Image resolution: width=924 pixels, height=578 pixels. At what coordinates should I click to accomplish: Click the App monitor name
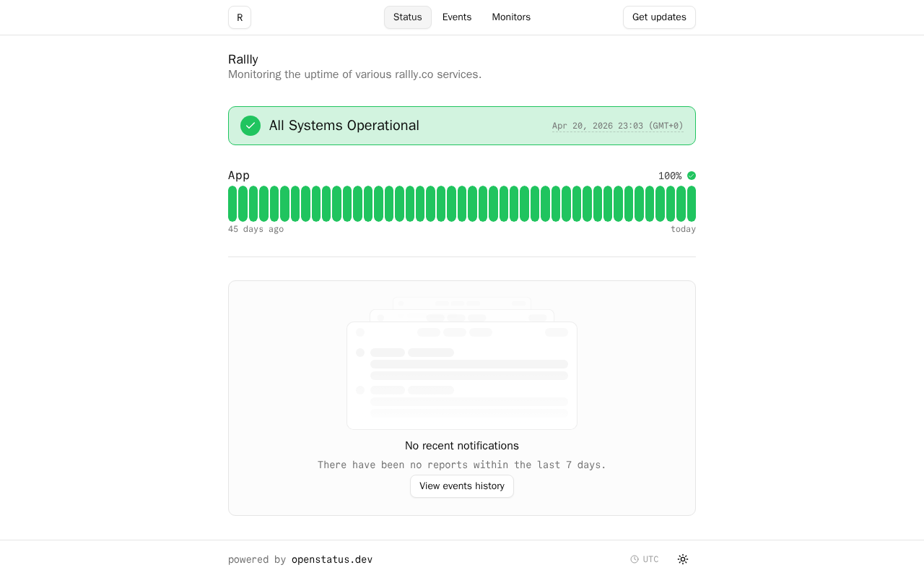239,176
